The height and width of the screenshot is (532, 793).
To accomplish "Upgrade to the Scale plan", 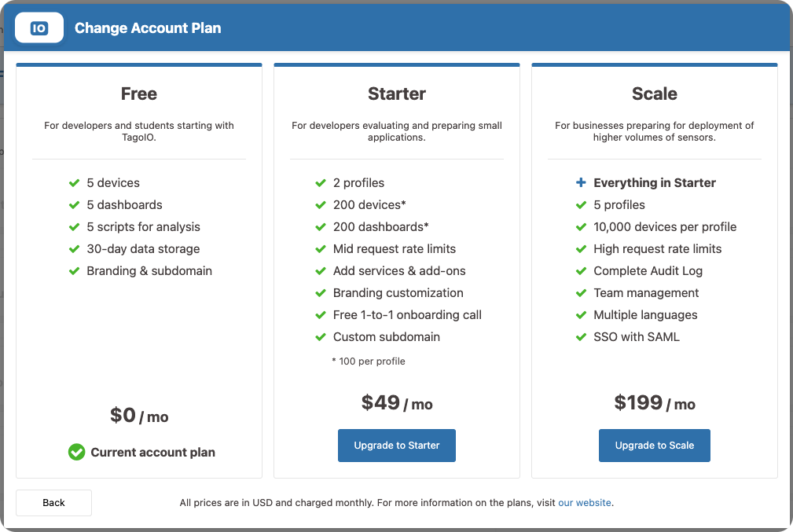I will [655, 446].
